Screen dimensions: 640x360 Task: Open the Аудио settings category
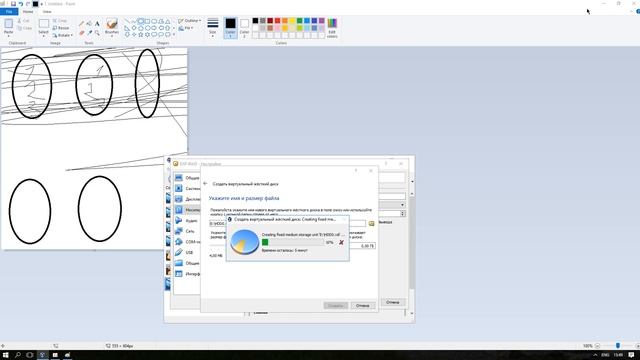[187, 220]
